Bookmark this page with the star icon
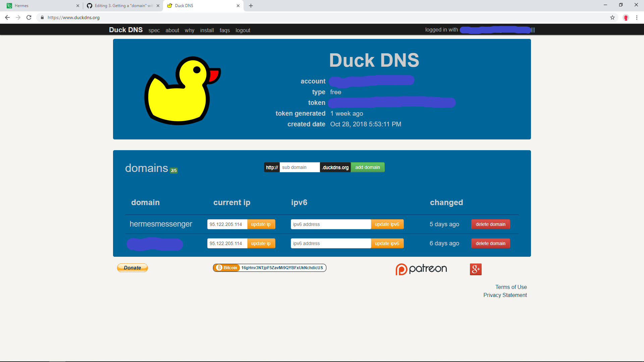Viewport: 644px width, 362px height. pyautogui.click(x=612, y=17)
